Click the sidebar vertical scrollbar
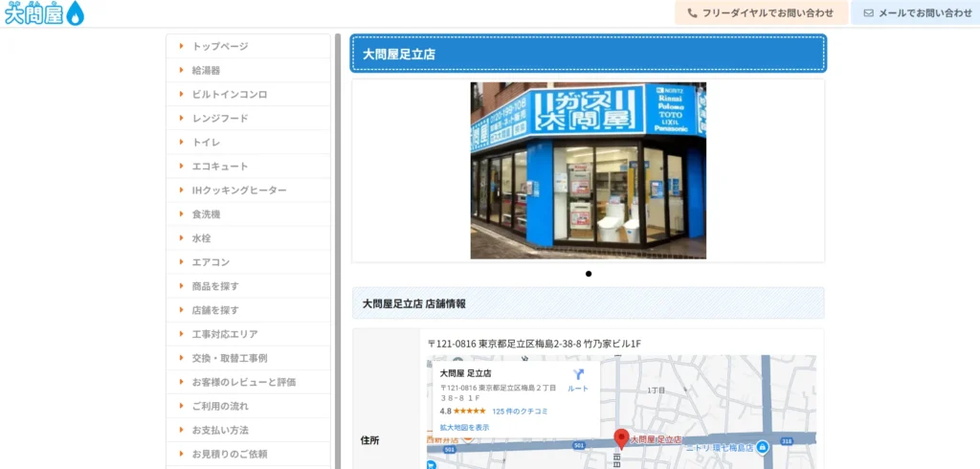 click(x=337, y=249)
